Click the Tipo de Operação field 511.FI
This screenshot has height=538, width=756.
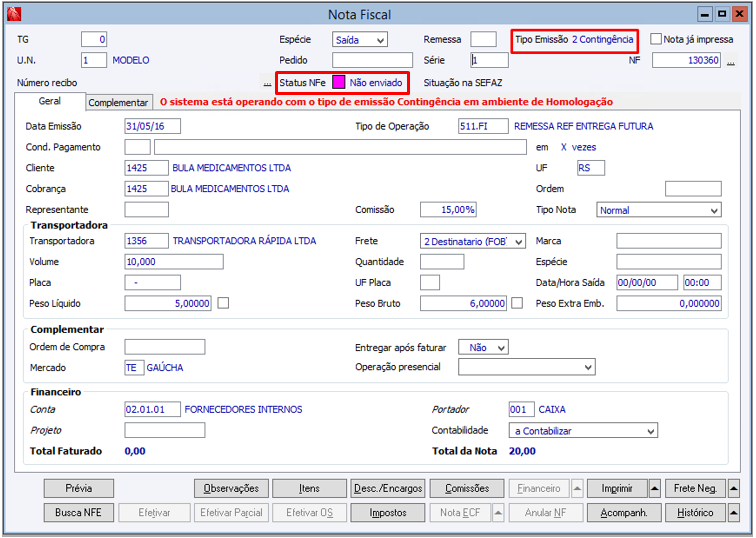pyautogui.click(x=483, y=126)
